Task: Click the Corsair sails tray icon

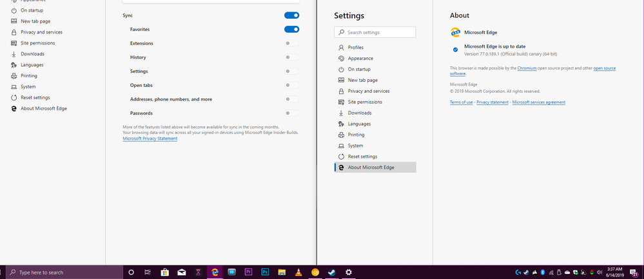Action: (534, 272)
